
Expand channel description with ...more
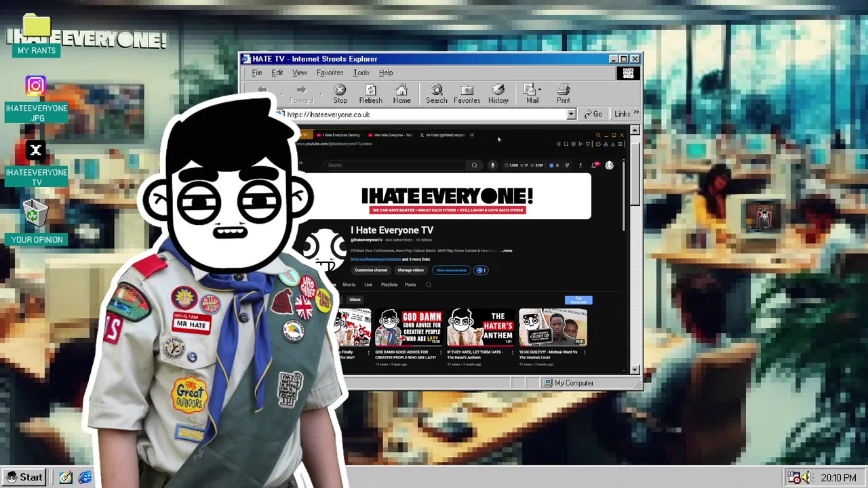(507, 251)
